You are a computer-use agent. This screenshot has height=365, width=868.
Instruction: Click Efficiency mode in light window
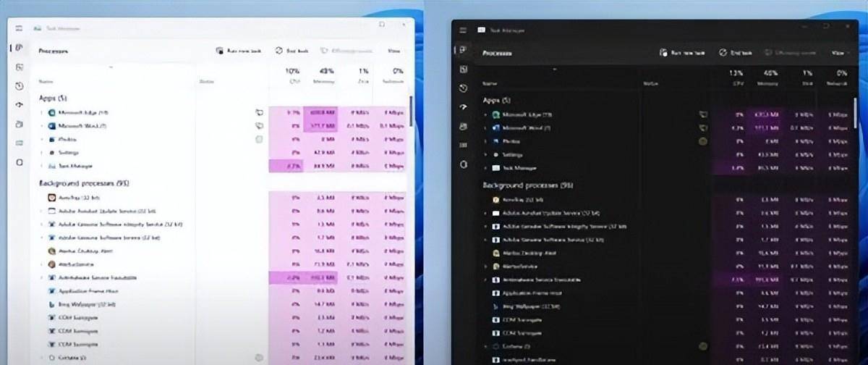[x=346, y=51]
